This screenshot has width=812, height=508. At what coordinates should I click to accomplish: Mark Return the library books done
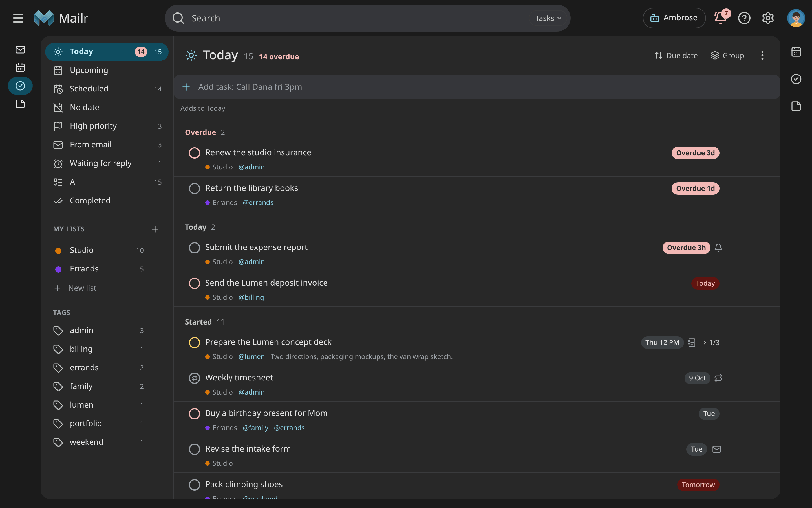(x=194, y=189)
